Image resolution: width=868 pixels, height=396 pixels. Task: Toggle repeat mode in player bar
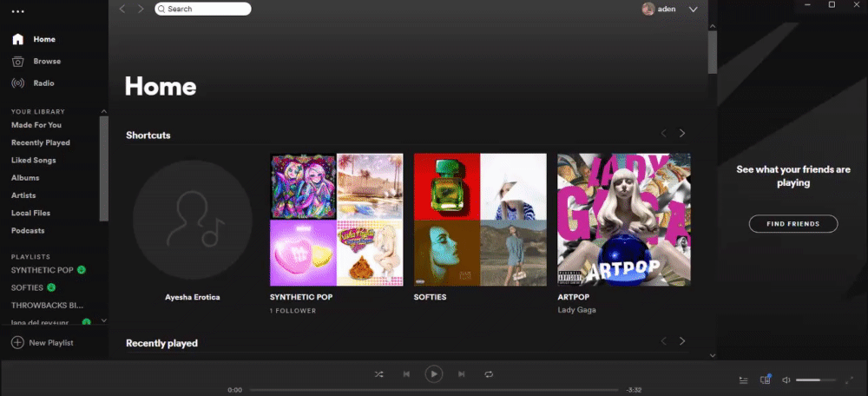pos(489,374)
